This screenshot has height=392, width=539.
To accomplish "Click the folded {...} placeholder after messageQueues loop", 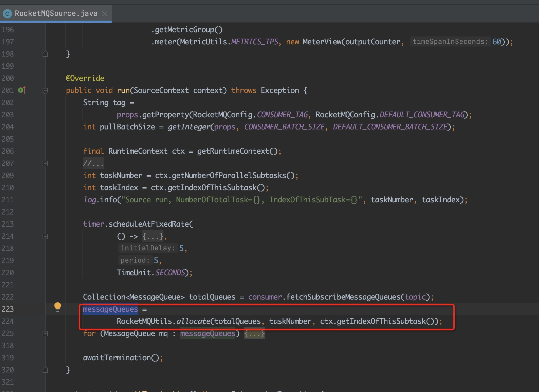I will [x=254, y=334].
